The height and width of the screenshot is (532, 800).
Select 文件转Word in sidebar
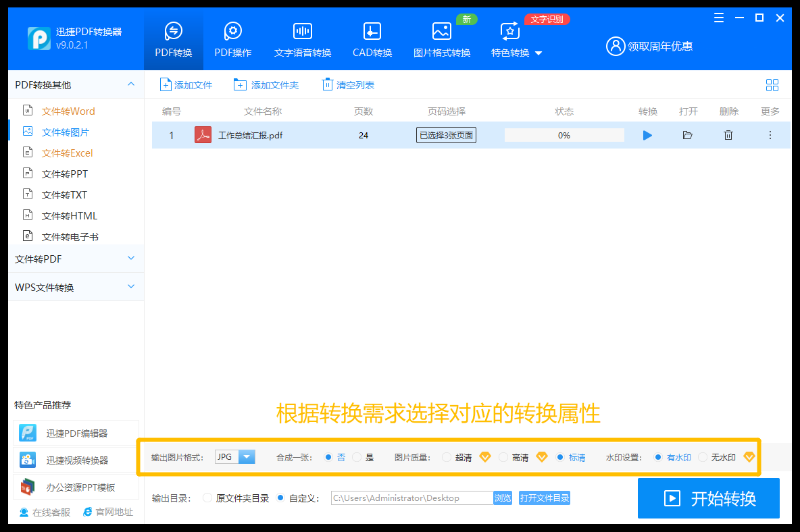coord(68,111)
